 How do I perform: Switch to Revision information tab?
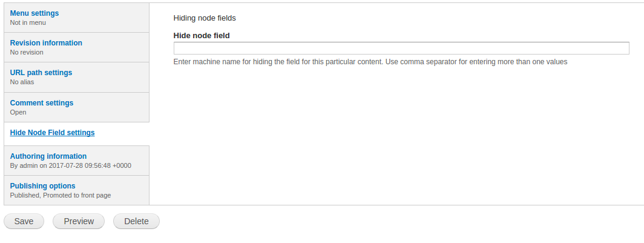pos(46,43)
